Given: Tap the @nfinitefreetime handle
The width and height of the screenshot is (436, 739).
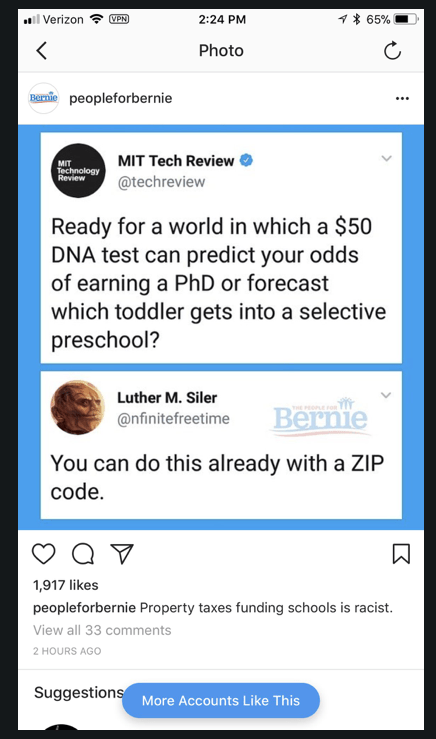Looking at the screenshot, I should (x=173, y=419).
